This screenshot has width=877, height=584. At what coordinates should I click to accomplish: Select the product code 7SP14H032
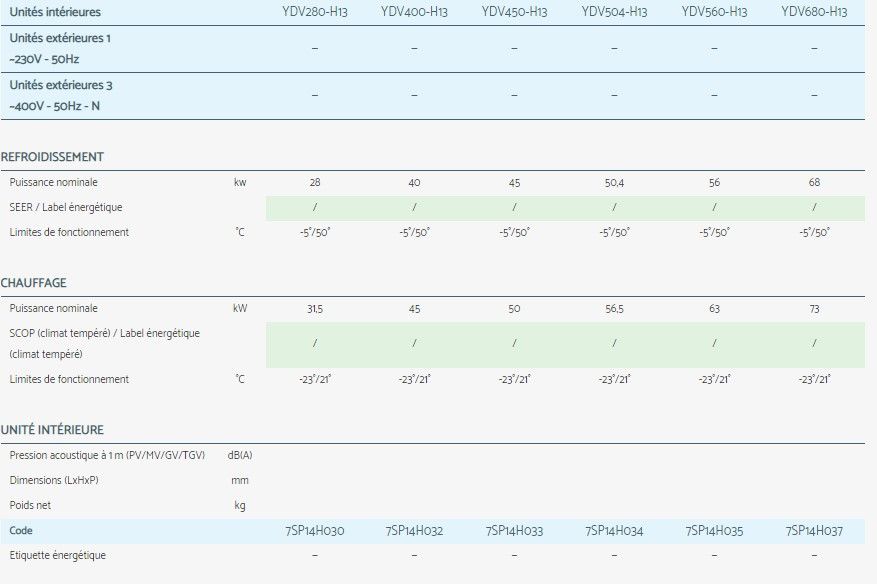pos(414,531)
